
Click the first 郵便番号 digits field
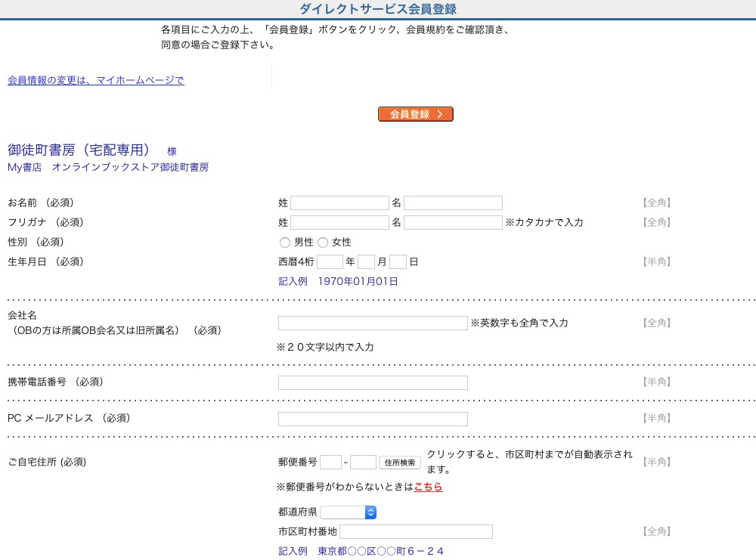tap(331, 463)
